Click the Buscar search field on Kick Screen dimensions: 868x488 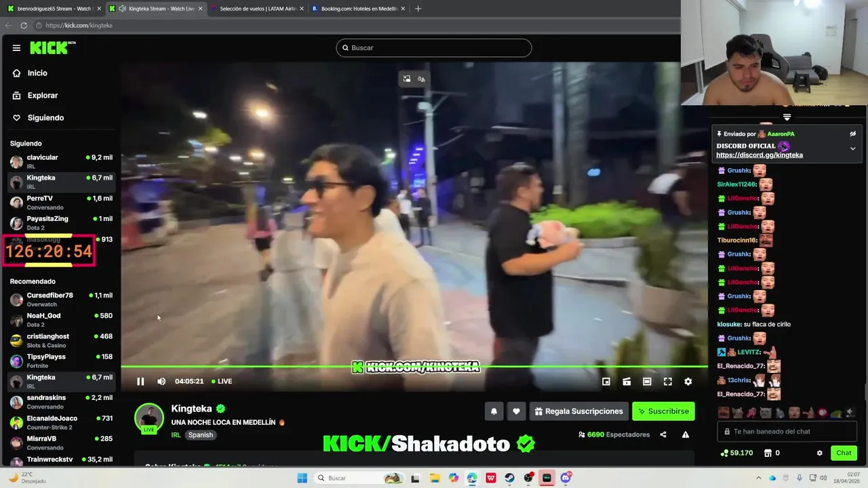click(x=434, y=47)
